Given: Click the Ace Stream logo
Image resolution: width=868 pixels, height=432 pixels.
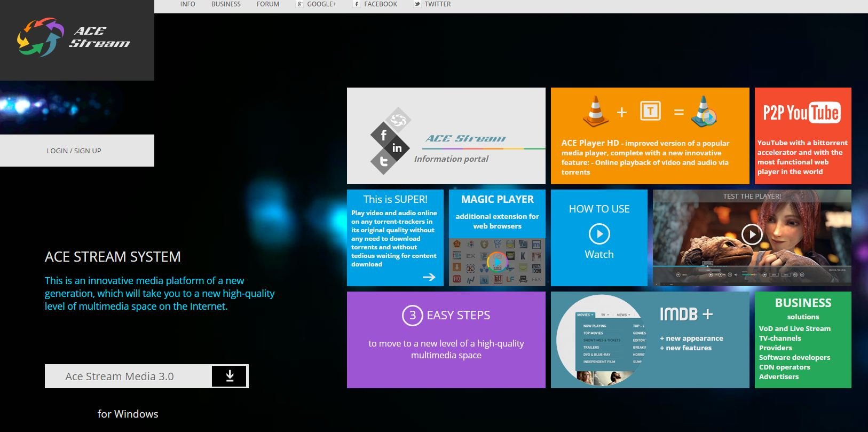Looking at the screenshot, I should coord(74,37).
